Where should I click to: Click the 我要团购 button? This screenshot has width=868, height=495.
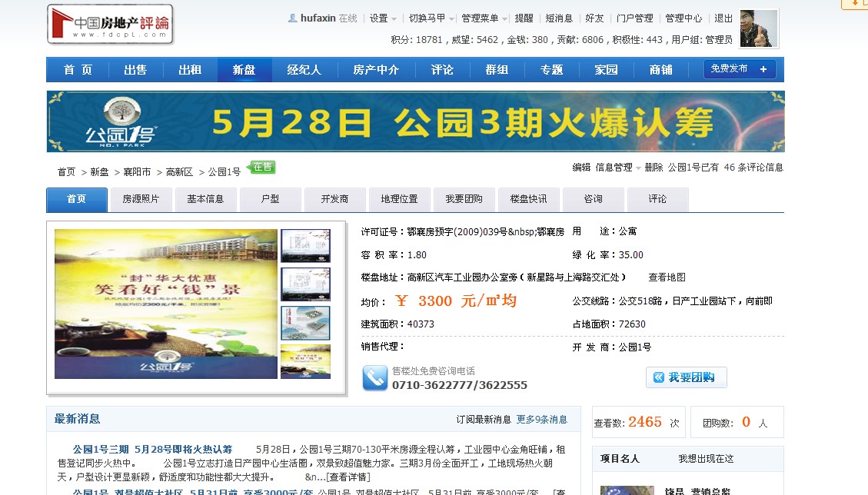tap(687, 377)
